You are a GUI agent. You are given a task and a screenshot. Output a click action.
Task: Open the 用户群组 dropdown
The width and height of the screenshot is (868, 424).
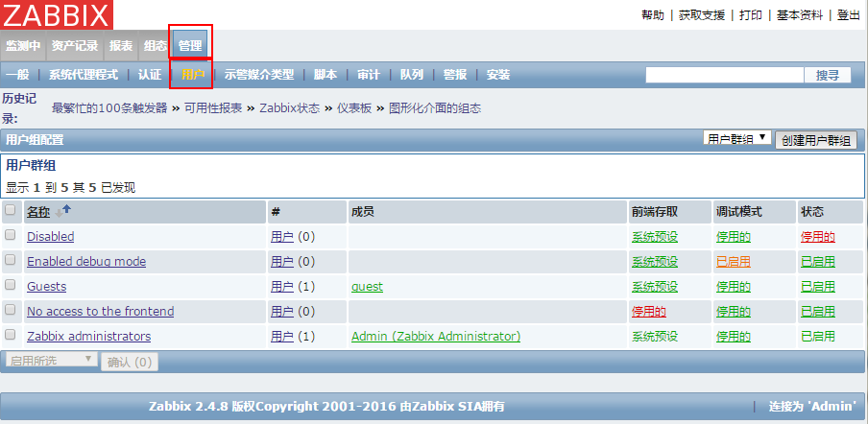tap(736, 138)
